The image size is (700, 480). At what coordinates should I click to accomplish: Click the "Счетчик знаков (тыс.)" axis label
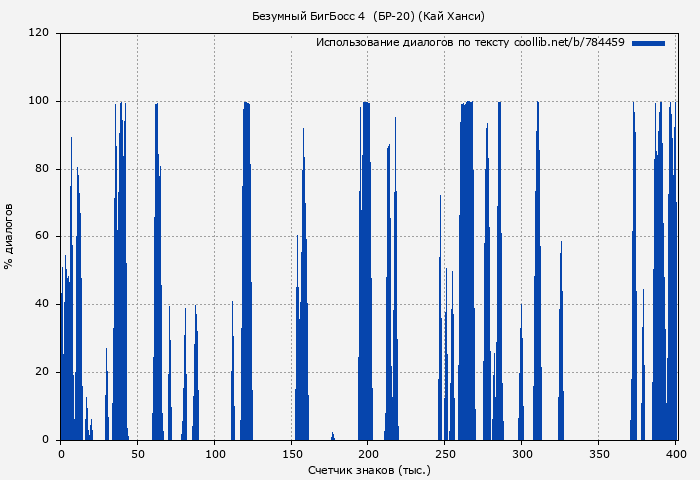[x=369, y=469]
